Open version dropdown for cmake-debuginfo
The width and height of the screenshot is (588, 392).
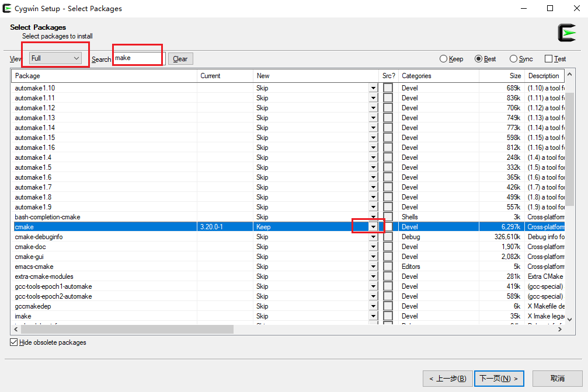click(x=373, y=237)
